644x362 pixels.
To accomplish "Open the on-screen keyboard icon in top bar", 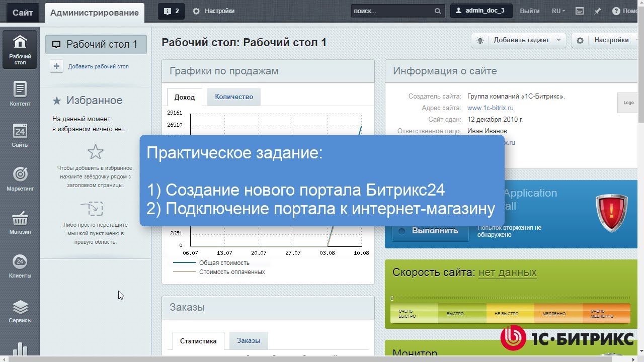I will click(579, 11).
